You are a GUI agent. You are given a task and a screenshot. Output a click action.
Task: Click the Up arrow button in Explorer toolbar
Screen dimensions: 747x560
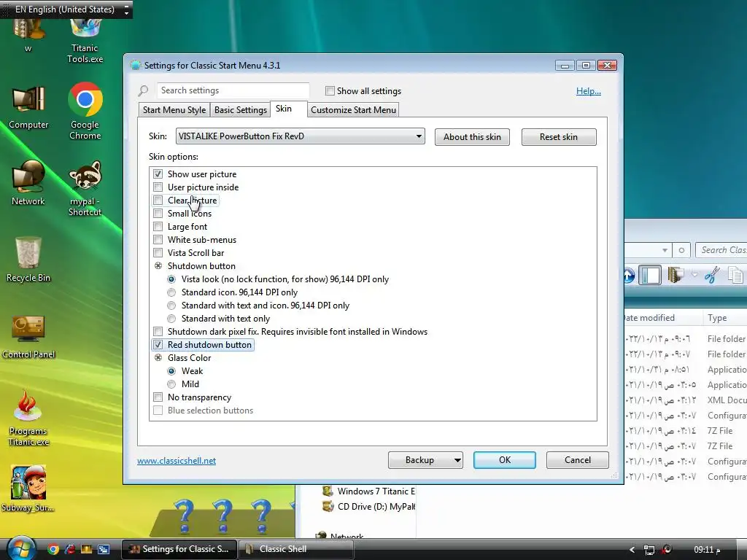click(x=629, y=275)
